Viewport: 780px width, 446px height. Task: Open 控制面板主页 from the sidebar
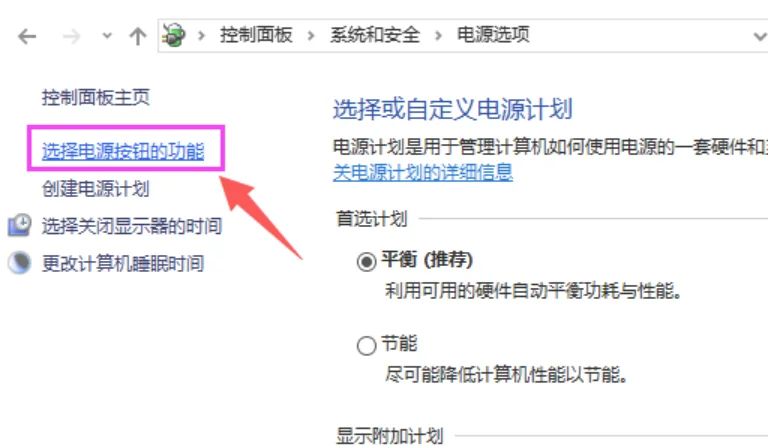tap(96, 97)
